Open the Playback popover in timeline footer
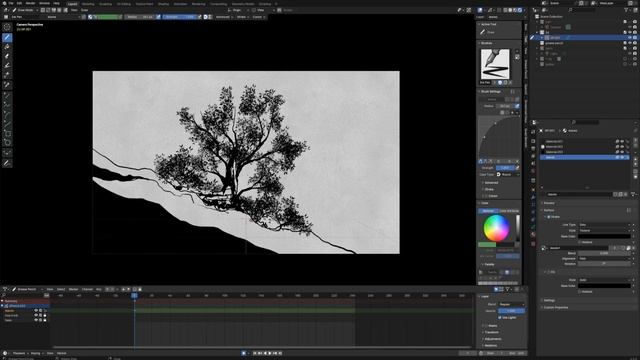This screenshot has width=640, height=360. (x=19, y=353)
